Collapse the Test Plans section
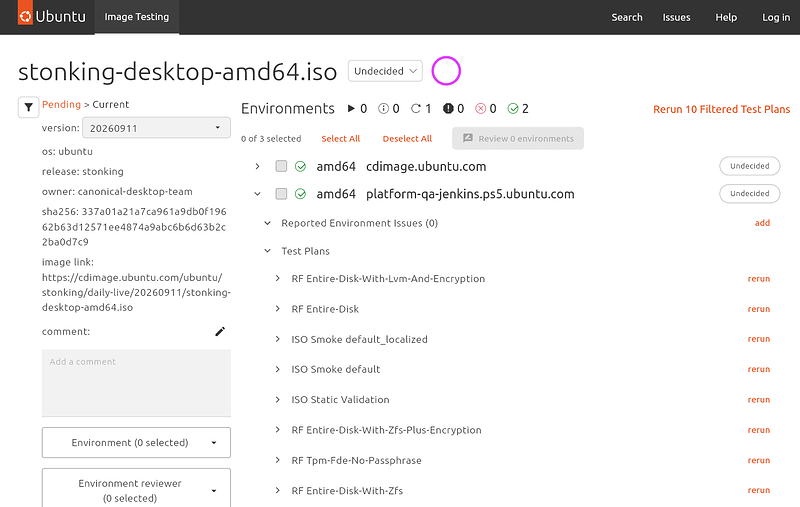 [x=267, y=251]
